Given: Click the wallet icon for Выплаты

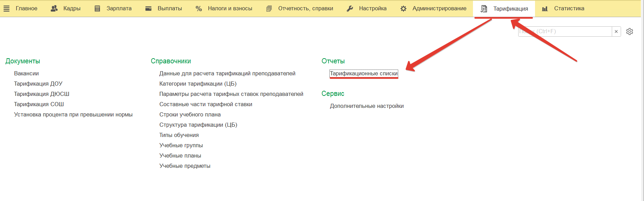Looking at the screenshot, I should click(x=148, y=9).
